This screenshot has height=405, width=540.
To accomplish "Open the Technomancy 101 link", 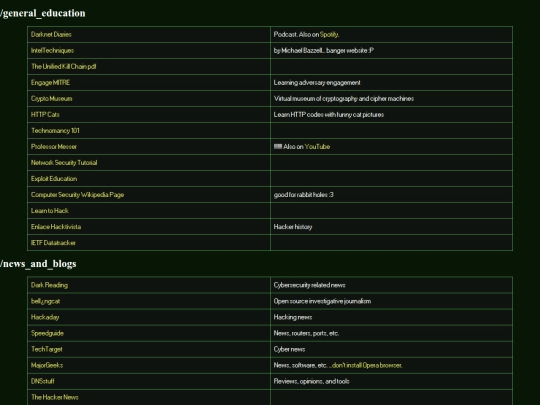I will click(55, 131).
